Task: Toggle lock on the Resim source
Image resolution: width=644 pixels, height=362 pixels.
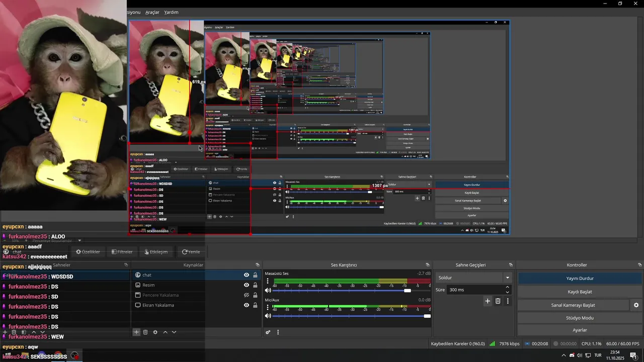Action: (255, 285)
